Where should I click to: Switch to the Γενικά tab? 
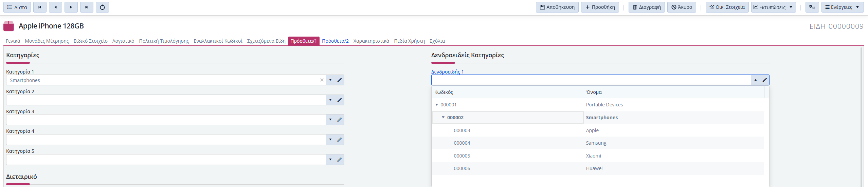13,41
